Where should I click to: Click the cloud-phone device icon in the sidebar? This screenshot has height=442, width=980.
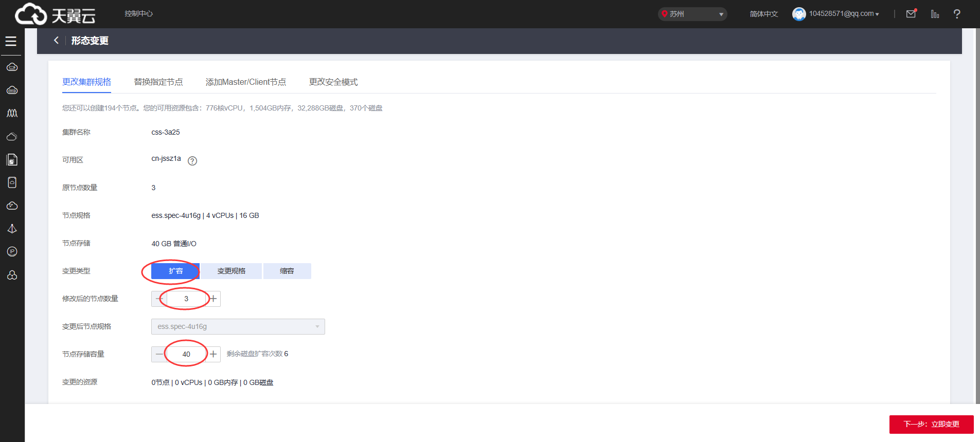click(12, 182)
